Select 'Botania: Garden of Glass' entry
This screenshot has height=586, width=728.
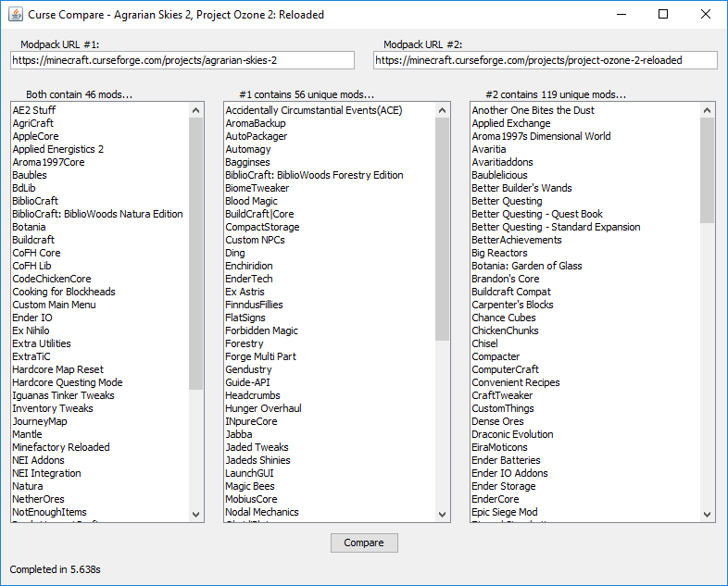pos(527,266)
